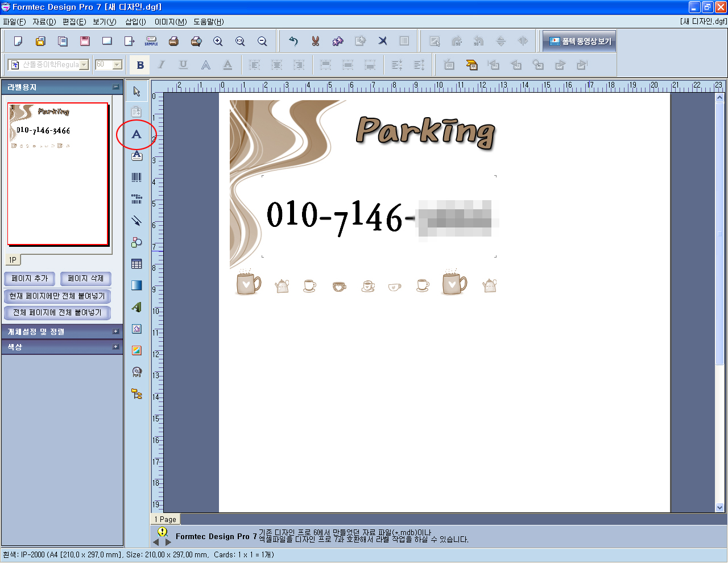Image resolution: width=728 pixels, height=563 pixels.
Task: Click 페이지 추가 button
Action: tap(30, 279)
